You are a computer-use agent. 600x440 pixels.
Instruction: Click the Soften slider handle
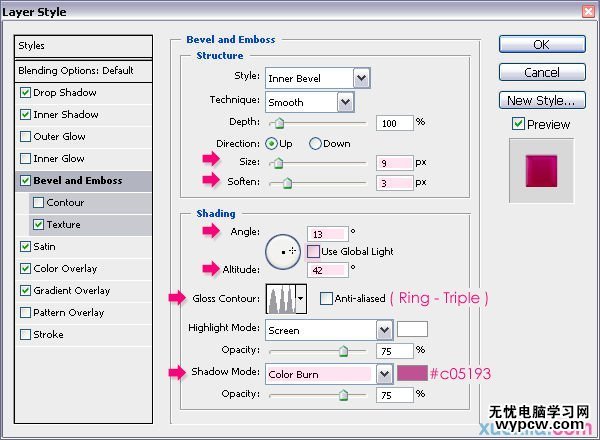[287, 184]
